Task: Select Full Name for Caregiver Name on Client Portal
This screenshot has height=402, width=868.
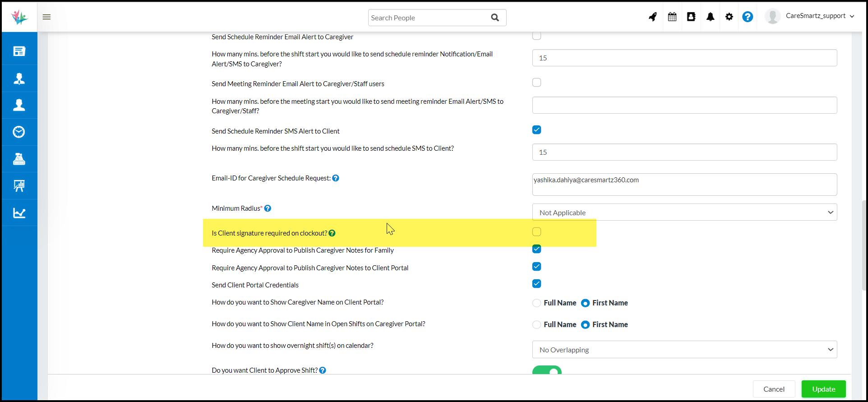Action: coord(536,303)
